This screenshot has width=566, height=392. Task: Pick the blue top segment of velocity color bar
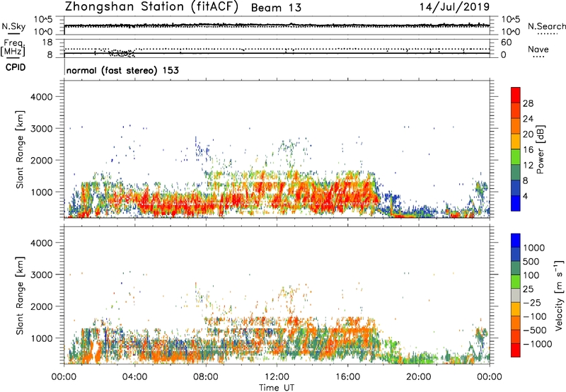click(516, 241)
